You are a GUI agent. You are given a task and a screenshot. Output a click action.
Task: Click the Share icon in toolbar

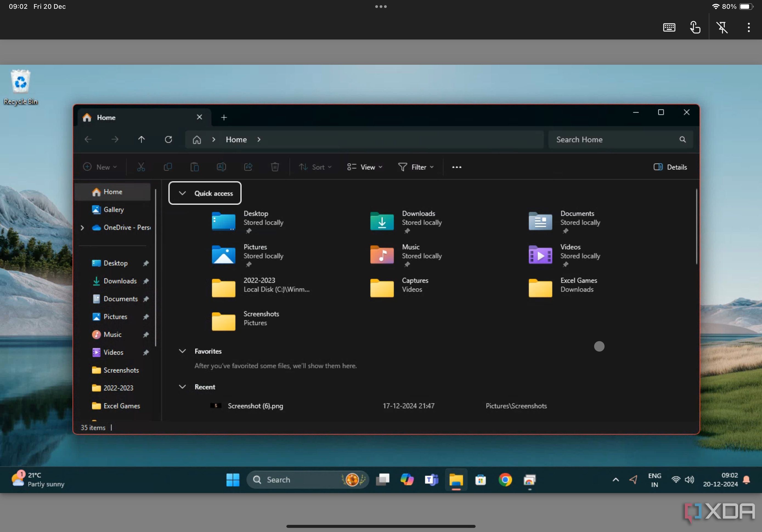[x=247, y=167]
